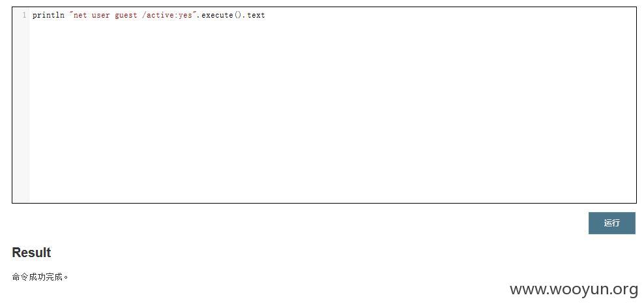Viewport: 644px width, 308px height.
Task: Click the "text" property at line end
Action: pyautogui.click(x=256, y=15)
